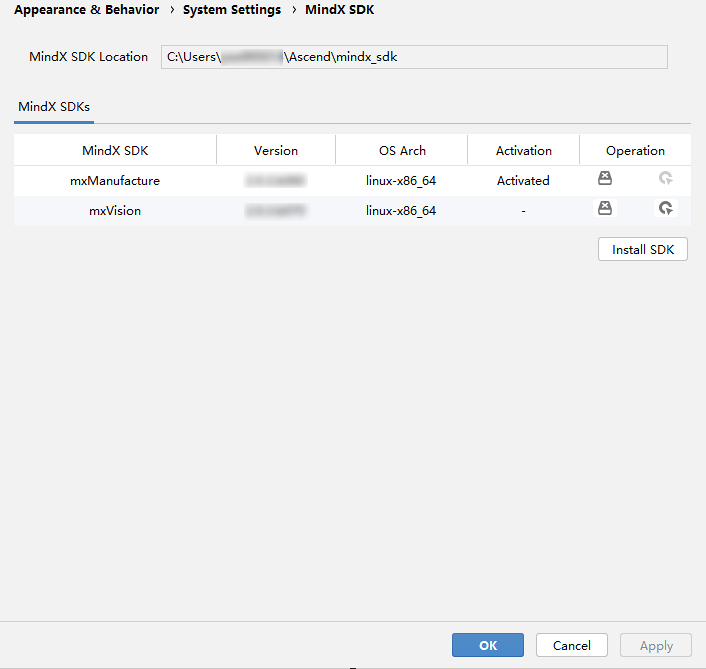The image size is (706, 669).
Task: Click linux-x86_64 cell in mxManufacture row
Action: pyautogui.click(x=401, y=181)
